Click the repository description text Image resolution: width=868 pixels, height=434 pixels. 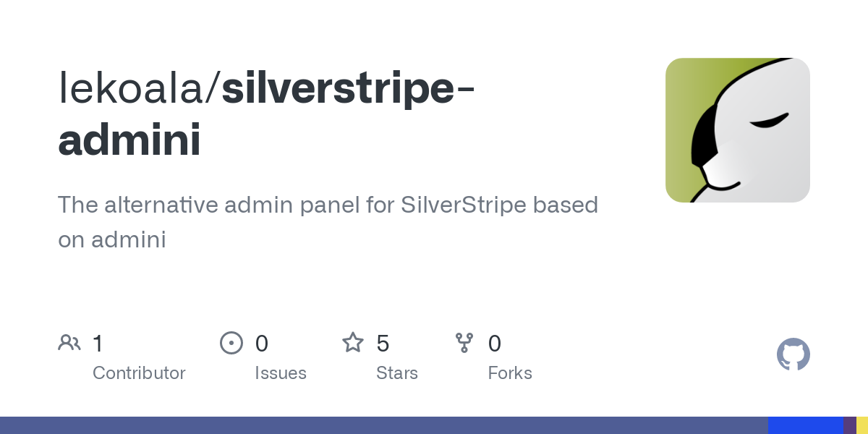pyautogui.click(x=328, y=222)
